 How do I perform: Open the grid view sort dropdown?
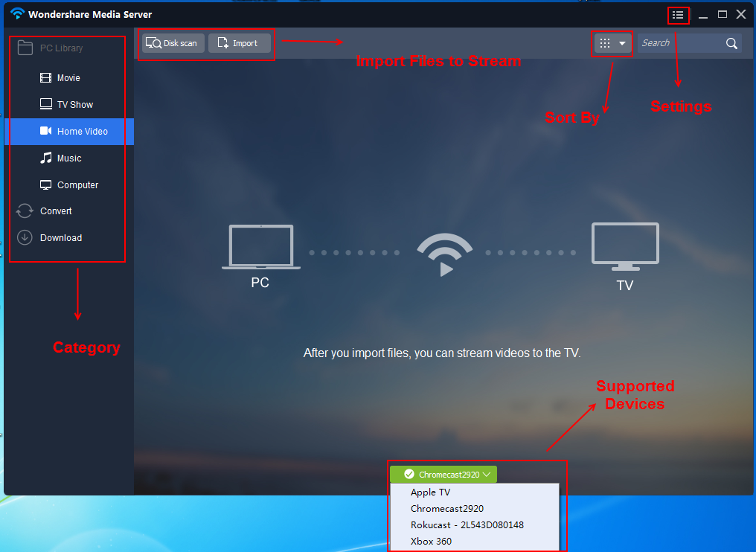pos(612,43)
